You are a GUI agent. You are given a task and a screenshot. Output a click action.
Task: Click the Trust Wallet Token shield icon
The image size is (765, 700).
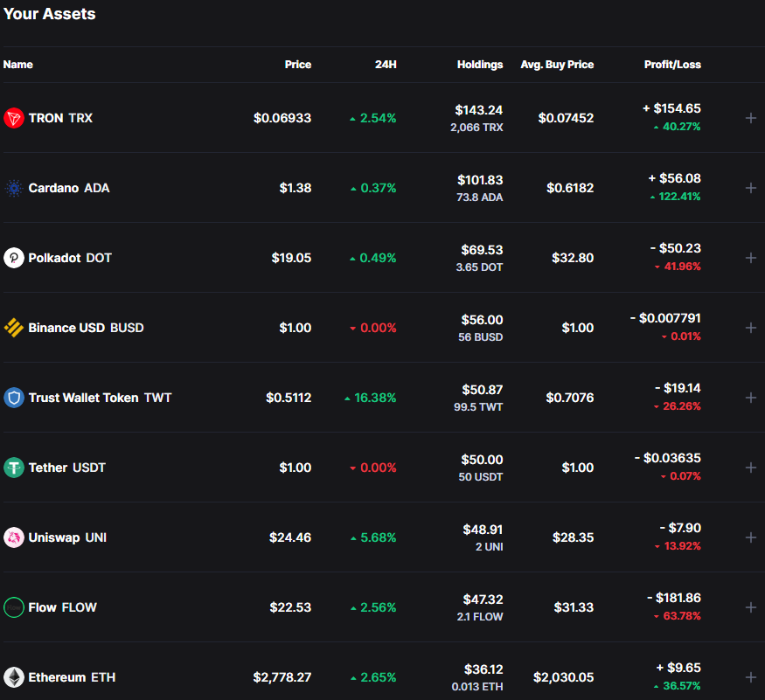pos(13,398)
